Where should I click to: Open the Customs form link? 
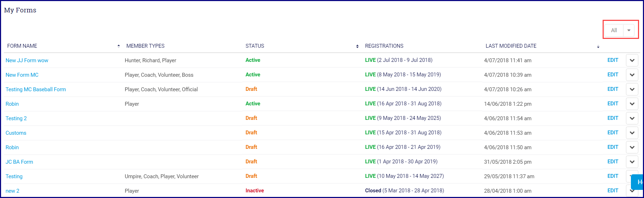16,133
